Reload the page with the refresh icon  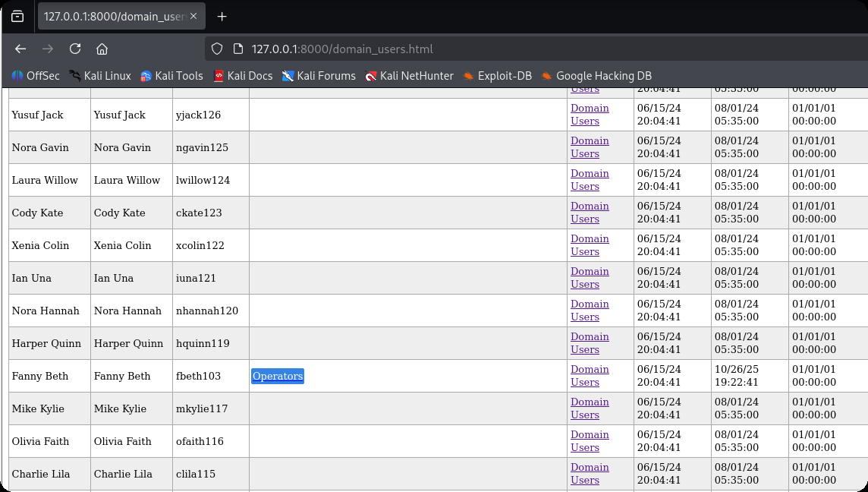75,49
